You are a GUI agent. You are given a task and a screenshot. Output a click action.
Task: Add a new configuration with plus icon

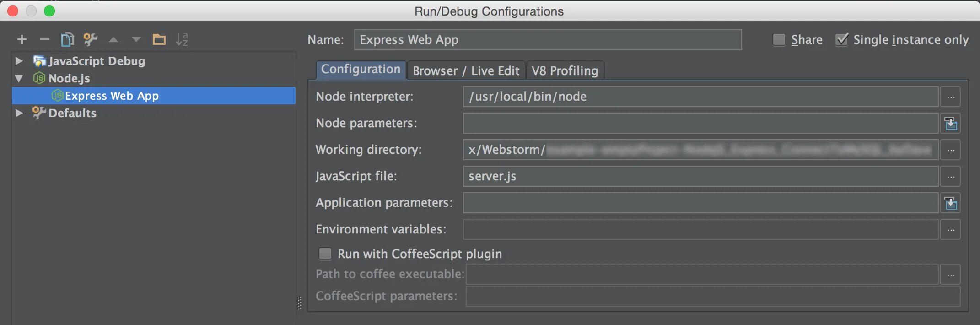click(22, 40)
